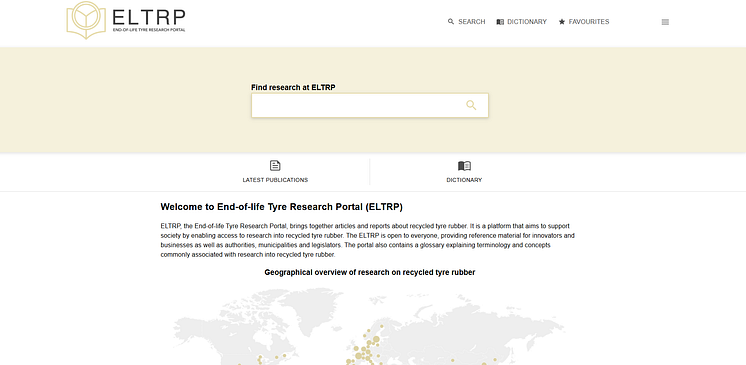The image size is (746, 365).
Task: Click the Latest Publications document icon
Action: [275, 166]
